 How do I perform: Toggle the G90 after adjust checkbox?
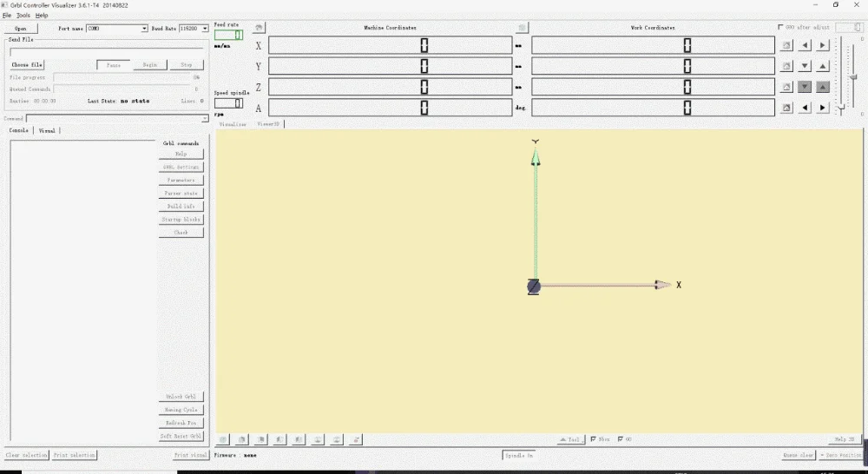point(780,27)
